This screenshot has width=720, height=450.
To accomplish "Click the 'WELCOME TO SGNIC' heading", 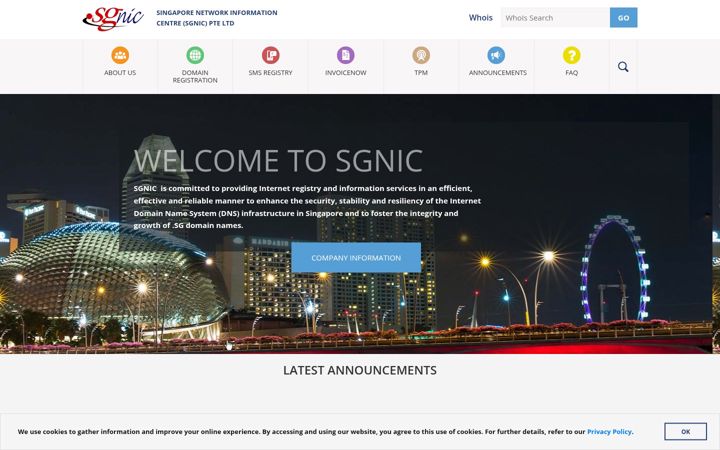I will (278, 161).
